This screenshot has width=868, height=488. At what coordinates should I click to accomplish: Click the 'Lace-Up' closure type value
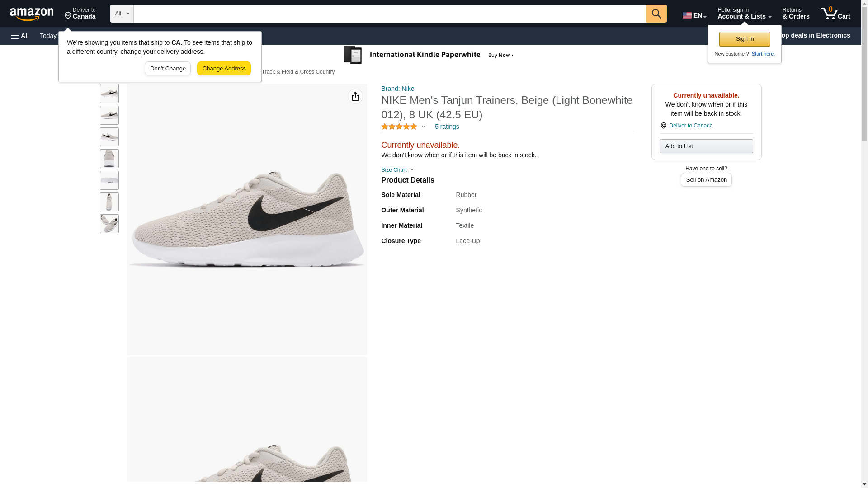[468, 241]
